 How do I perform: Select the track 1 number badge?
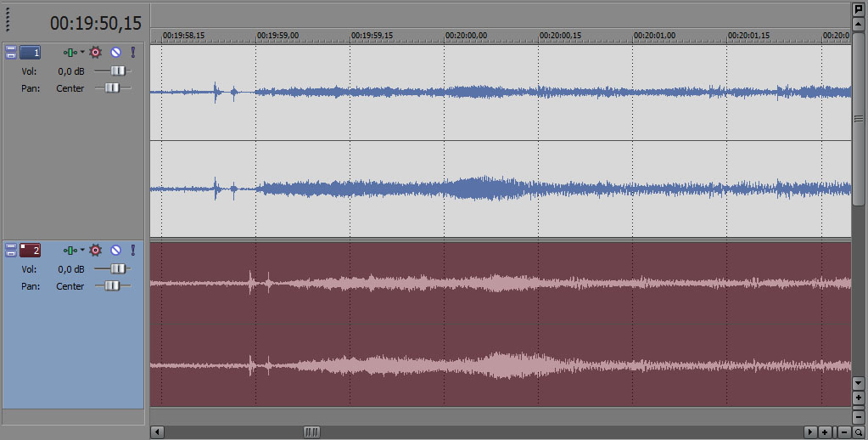point(31,53)
